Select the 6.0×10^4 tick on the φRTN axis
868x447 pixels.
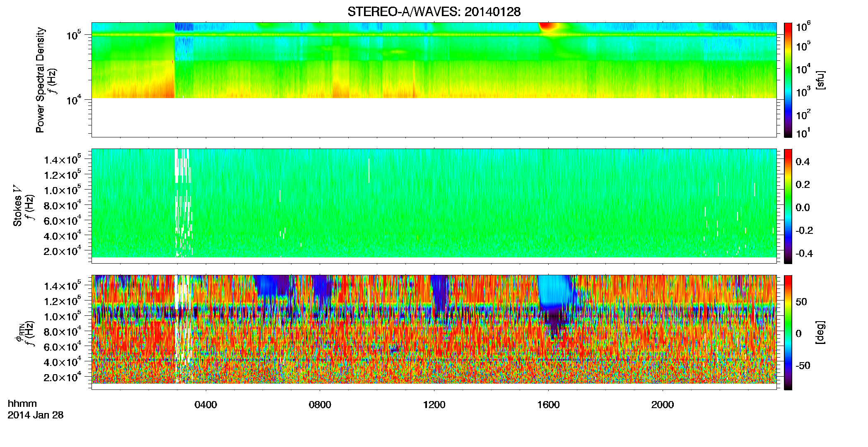[x=63, y=347]
